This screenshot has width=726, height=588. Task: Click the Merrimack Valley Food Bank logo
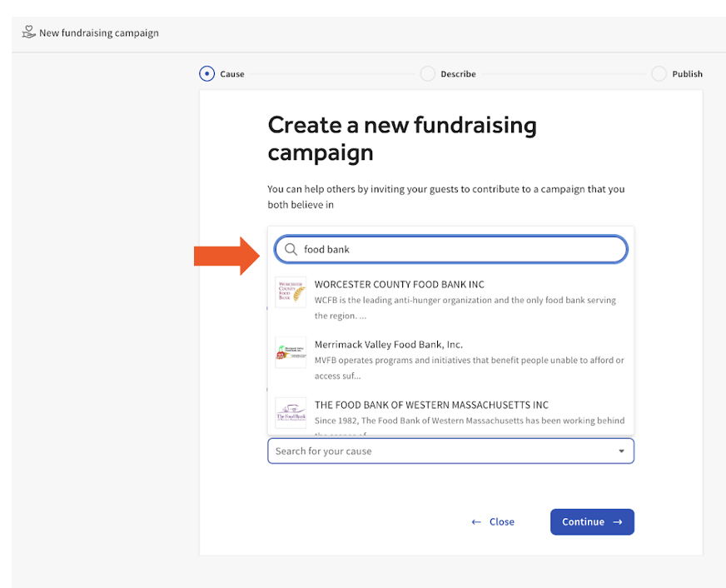click(x=291, y=352)
